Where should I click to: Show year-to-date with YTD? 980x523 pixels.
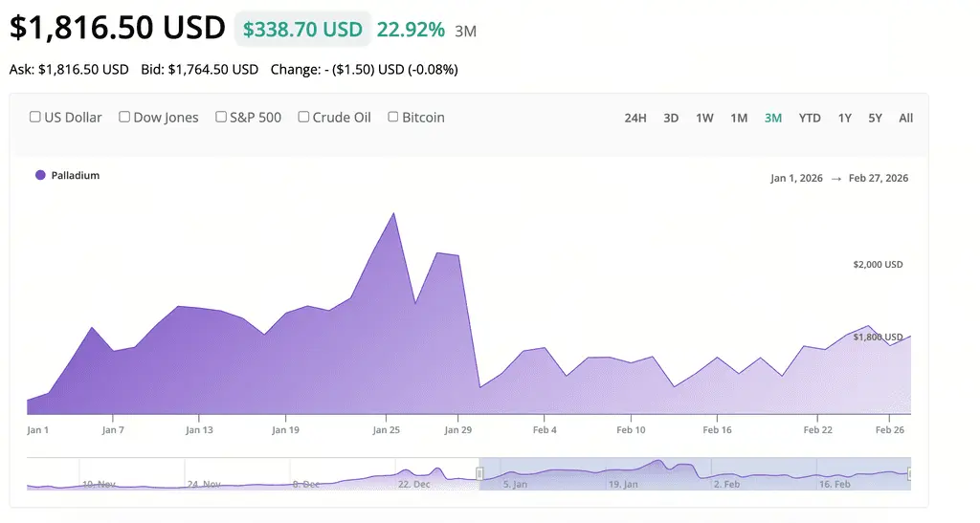click(810, 119)
